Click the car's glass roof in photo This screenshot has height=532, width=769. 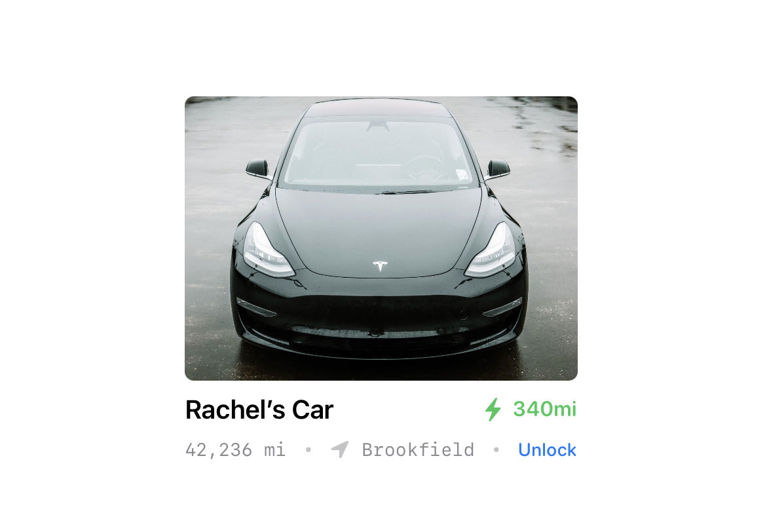pos(378,108)
